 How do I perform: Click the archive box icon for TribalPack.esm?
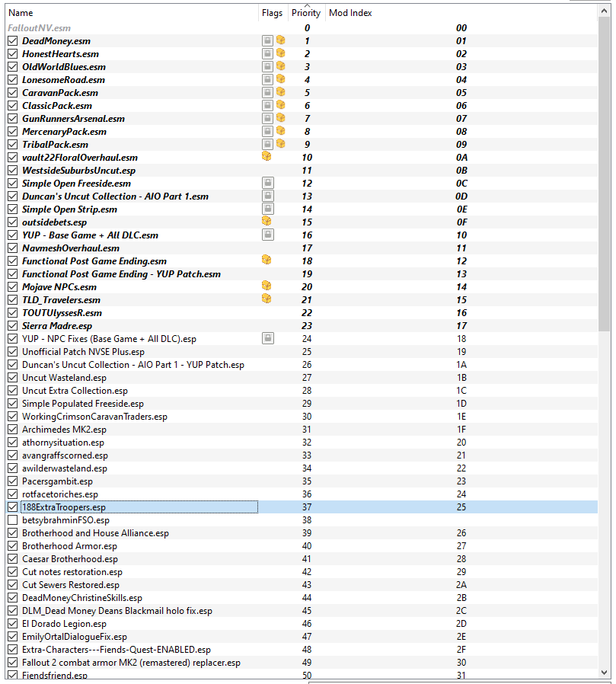[x=281, y=143]
